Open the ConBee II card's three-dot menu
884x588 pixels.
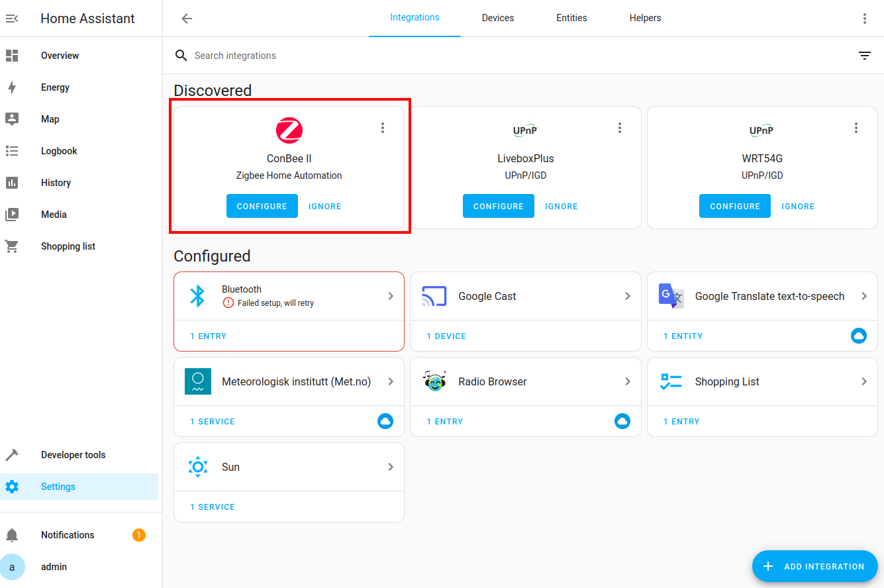tap(382, 128)
